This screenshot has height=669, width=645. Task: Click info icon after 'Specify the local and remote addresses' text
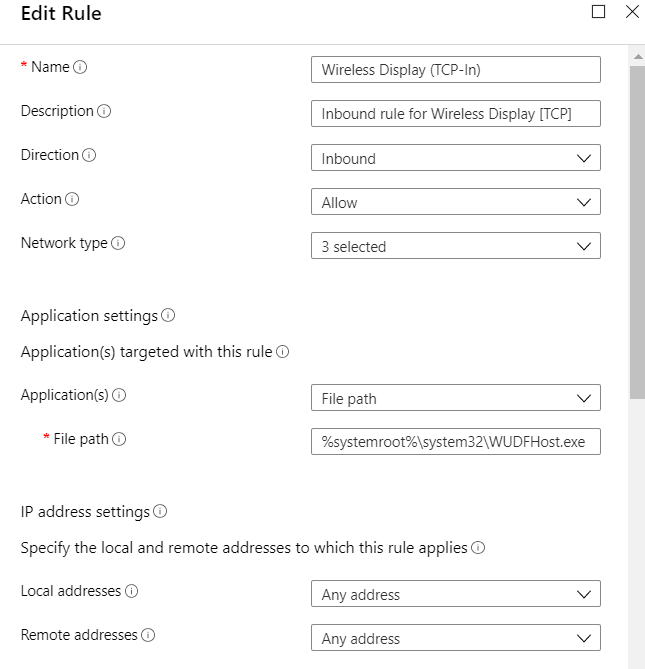coord(478,547)
